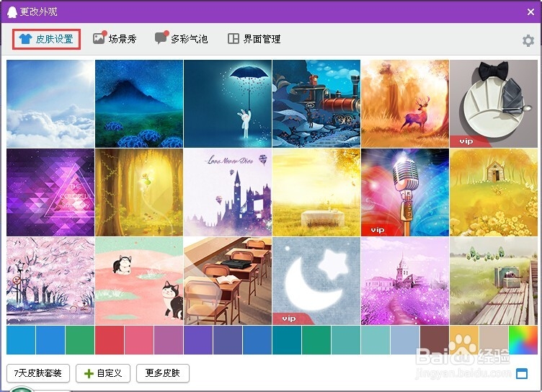The image size is (542, 392).
Task: Pick the red color swatch
Action: [110, 340]
